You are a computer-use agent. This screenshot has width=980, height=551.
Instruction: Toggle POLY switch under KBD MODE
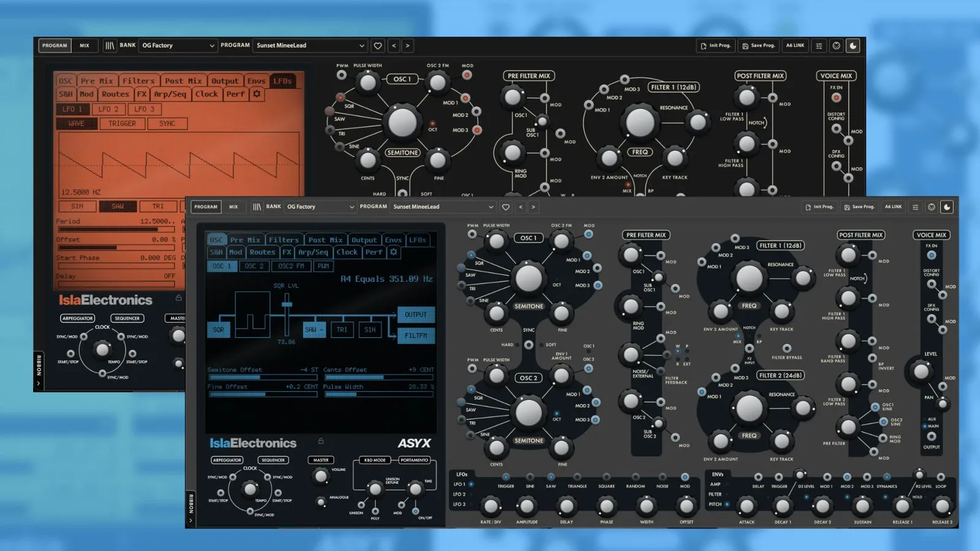click(375, 511)
